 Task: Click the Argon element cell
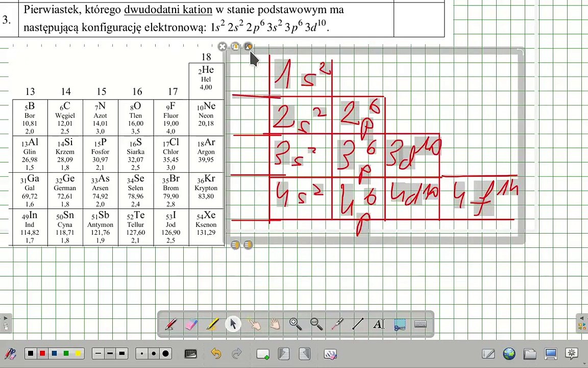pos(206,154)
